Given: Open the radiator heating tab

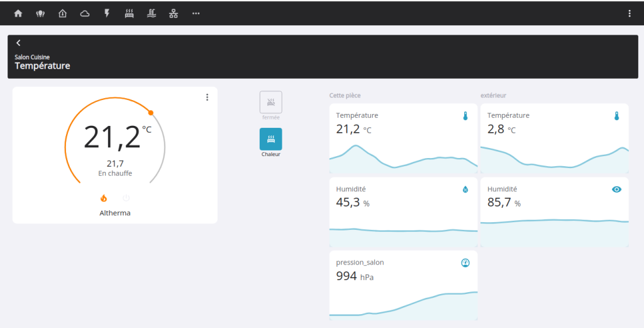Looking at the screenshot, I should tap(130, 14).
